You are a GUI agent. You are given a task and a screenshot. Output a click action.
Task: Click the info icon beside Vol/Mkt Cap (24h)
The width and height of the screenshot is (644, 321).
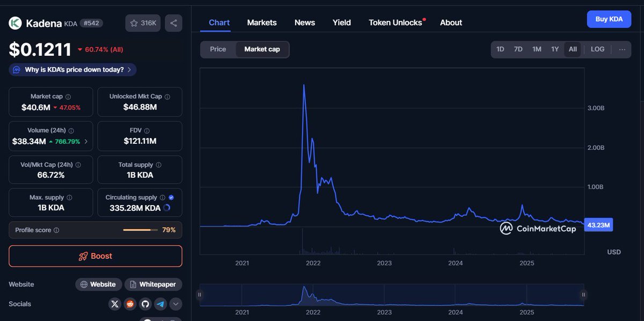coord(77,165)
